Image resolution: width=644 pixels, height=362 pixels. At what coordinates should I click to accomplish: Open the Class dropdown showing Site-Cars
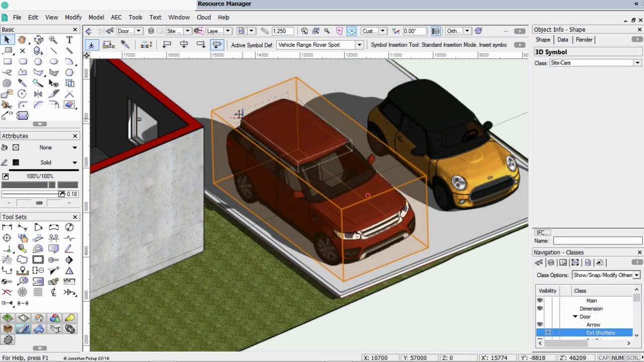(x=637, y=63)
